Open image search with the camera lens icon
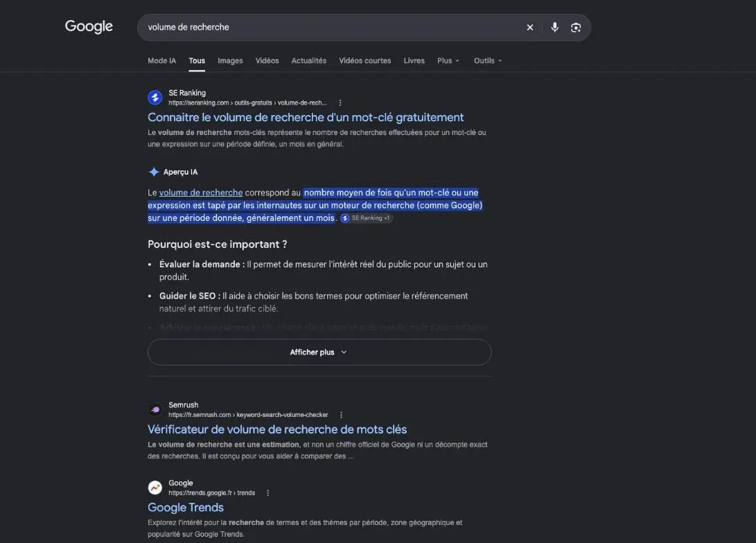The height and width of the screenshot is (543, 756). pos(576,28)
